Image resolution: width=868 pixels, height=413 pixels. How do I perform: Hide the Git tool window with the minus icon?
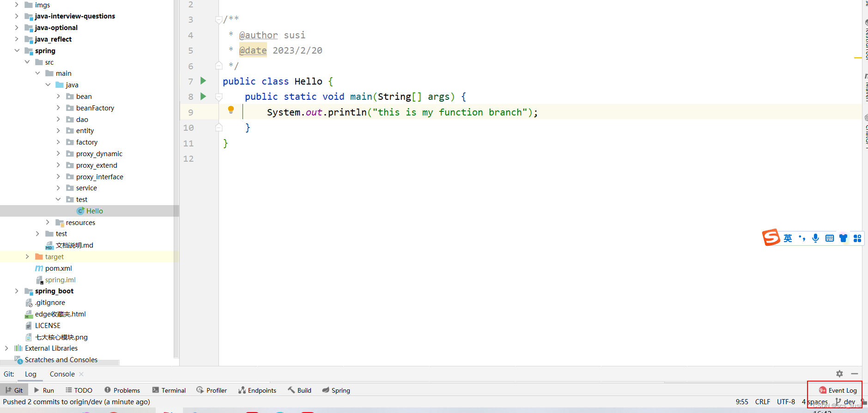pyautogui.click(x=855, y=374)
